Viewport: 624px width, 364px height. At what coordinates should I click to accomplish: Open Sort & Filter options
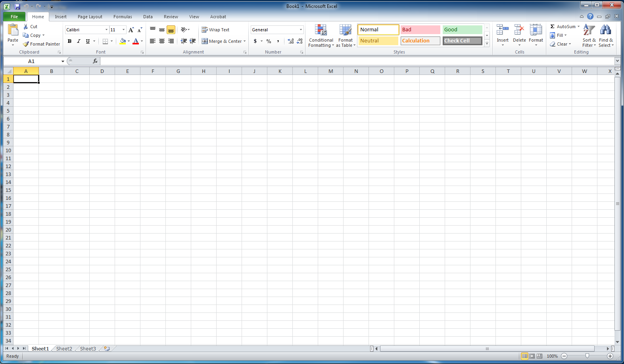pyautogui.click(x=589, y=31)
